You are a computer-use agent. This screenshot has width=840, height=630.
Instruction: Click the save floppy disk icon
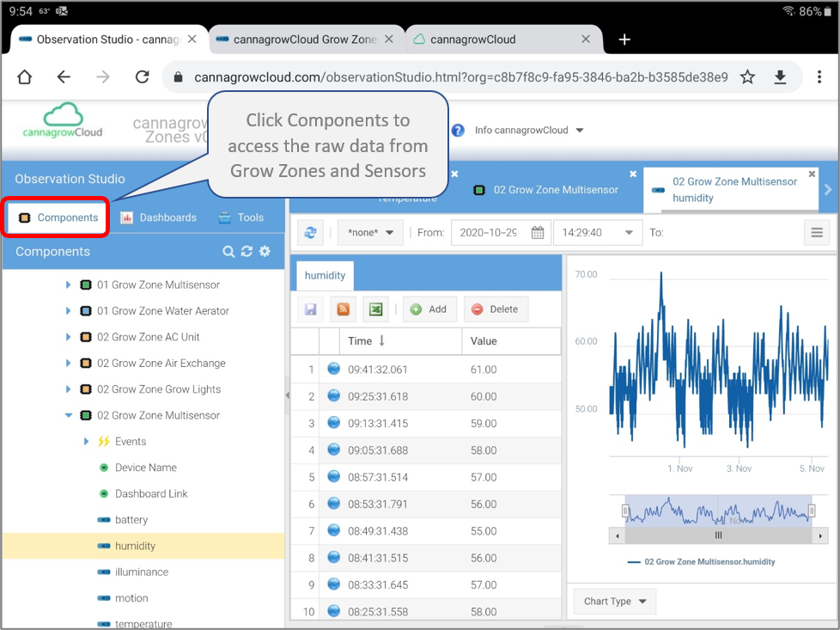click(x=311, y=309)
